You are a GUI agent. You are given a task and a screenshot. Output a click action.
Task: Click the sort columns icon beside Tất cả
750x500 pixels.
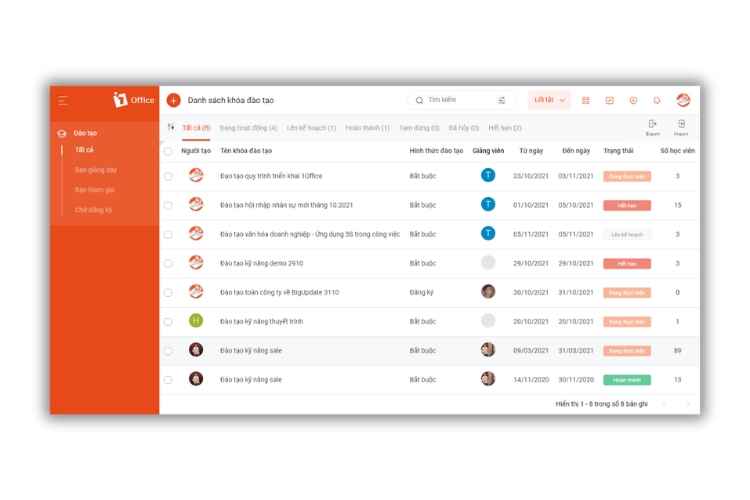pyautogui.click(x=171, y=128)
